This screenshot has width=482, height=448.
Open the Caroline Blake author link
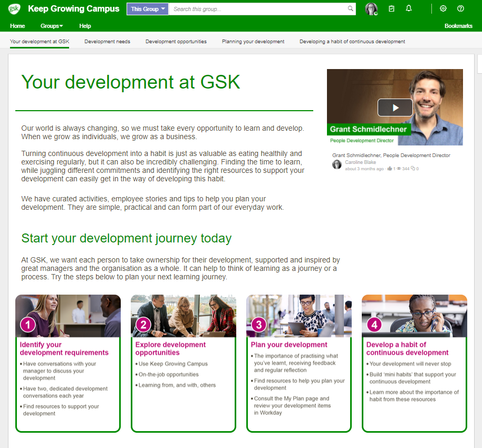[x=361, y=162]
